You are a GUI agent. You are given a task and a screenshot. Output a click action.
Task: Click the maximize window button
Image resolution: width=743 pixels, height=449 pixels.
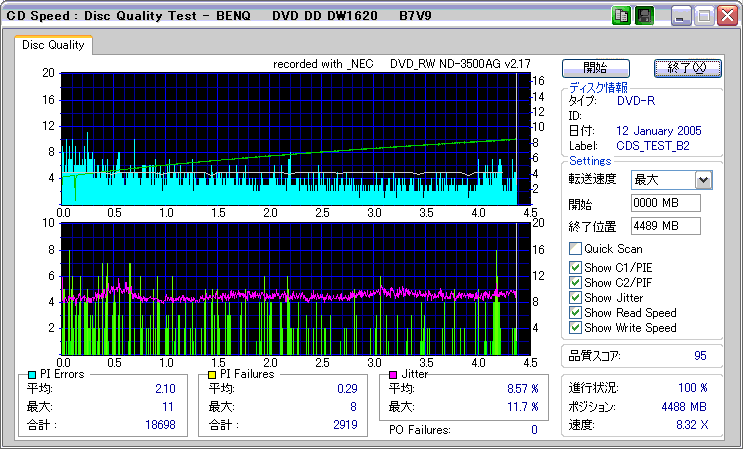coord(704,16)
